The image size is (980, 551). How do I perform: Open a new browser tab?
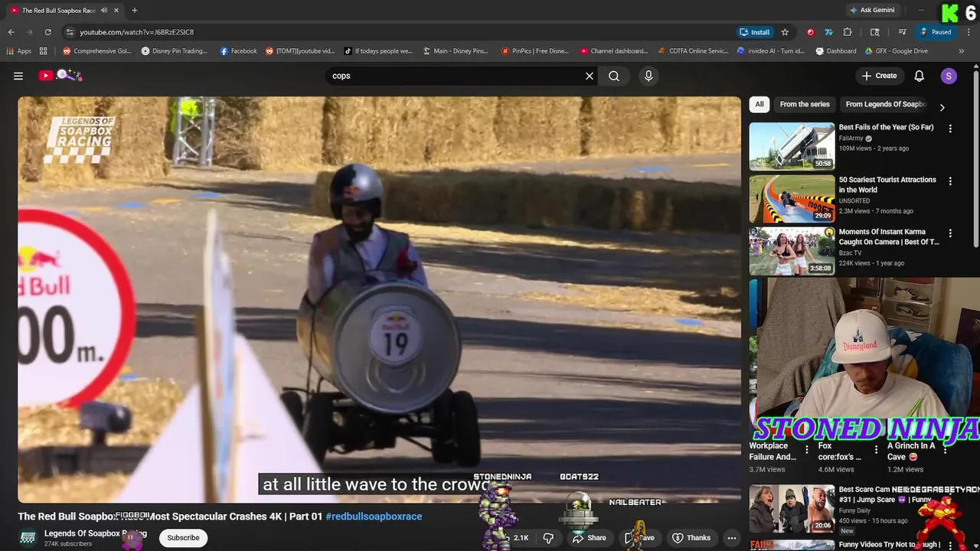point(135,10)
